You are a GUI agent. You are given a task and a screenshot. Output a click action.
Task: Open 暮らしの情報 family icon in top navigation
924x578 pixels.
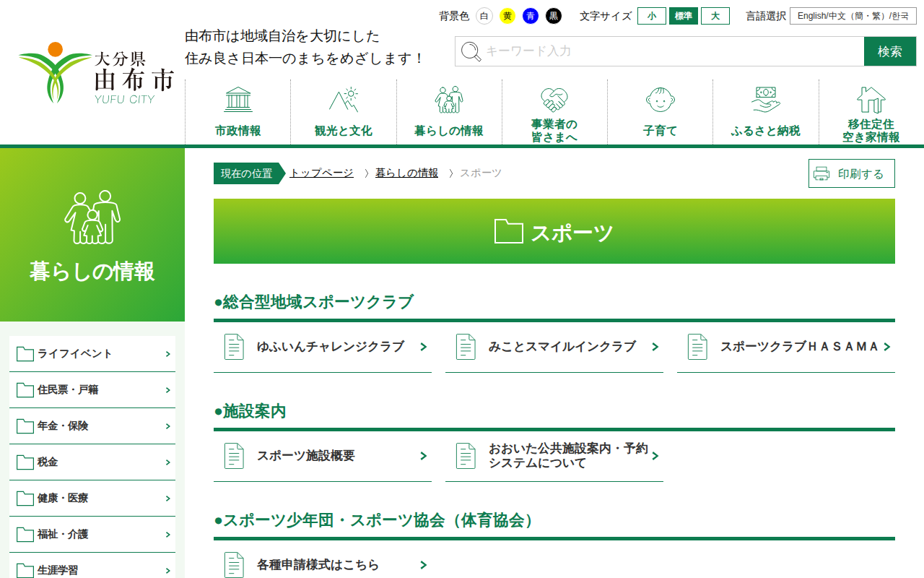point(449,99)
